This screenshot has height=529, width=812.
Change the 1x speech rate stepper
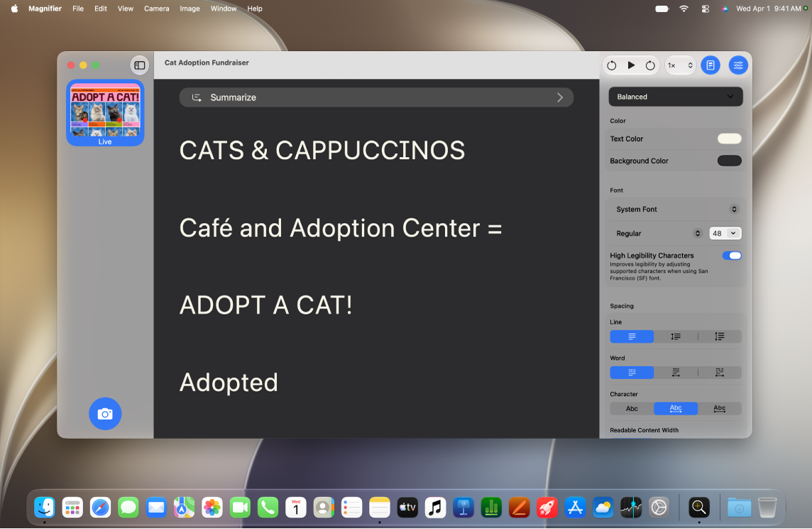pos(680,65)
